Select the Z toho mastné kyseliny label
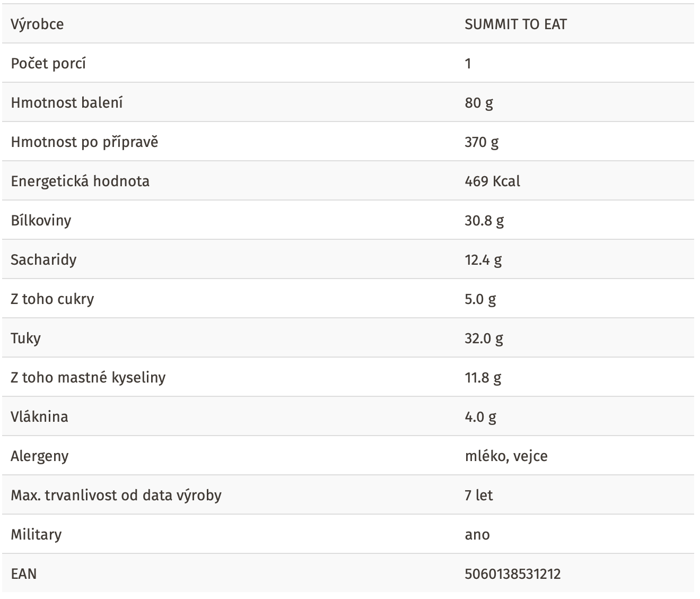Image resolution: width=700 pixels, height=599 pixels. point(88,378)
